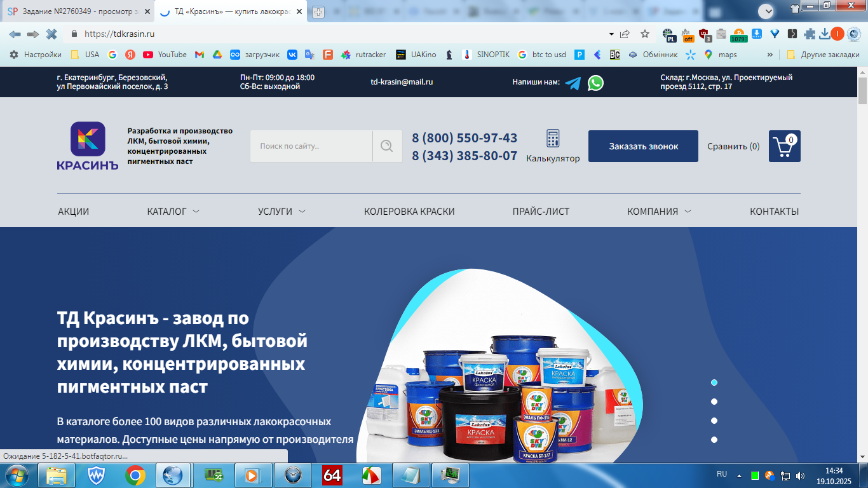The height and width of the screenshot is (488, 868).
Task: Open the USA bookmarks folder
Action: point(85,55)
